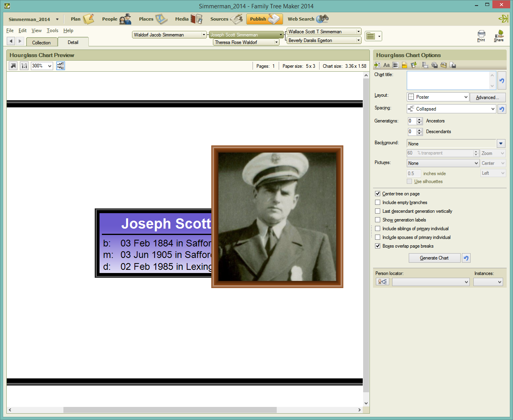Image resolution: width=513 pixels, height=420 pixels.
Task: Switch to the Collection tab
Action: pos(42,42)
